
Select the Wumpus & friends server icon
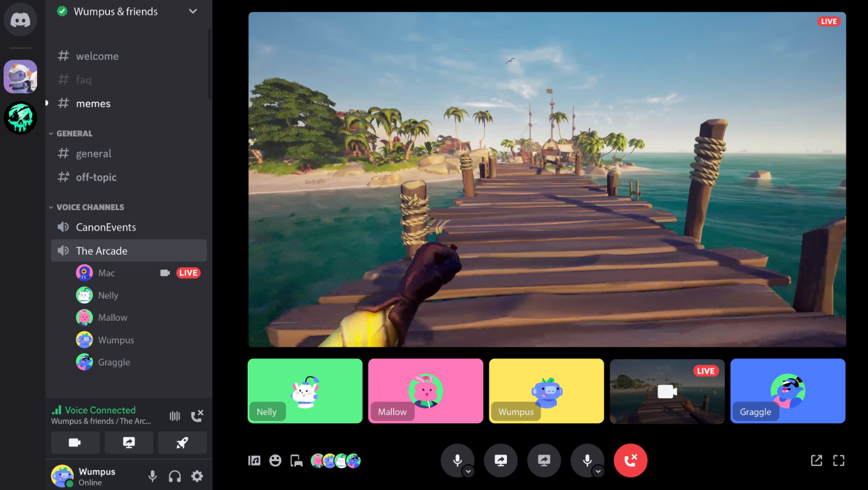[x=20, y=76]
